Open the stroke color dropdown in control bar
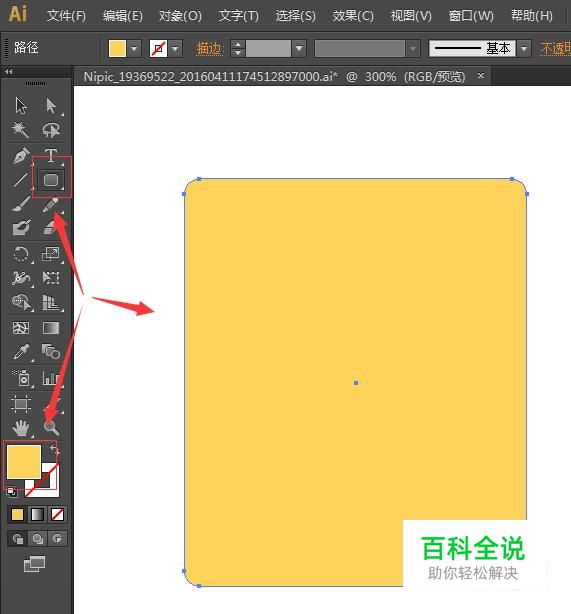Screen dimensions: 571x614 point(175,49)
